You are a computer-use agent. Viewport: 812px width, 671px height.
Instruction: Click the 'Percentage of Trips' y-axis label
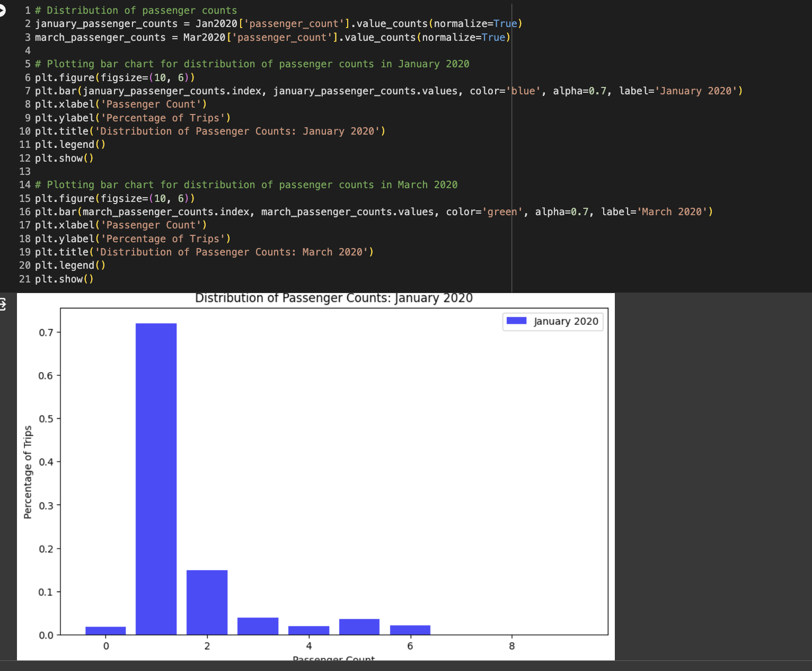pyautogui.click(x=28, y=472)
